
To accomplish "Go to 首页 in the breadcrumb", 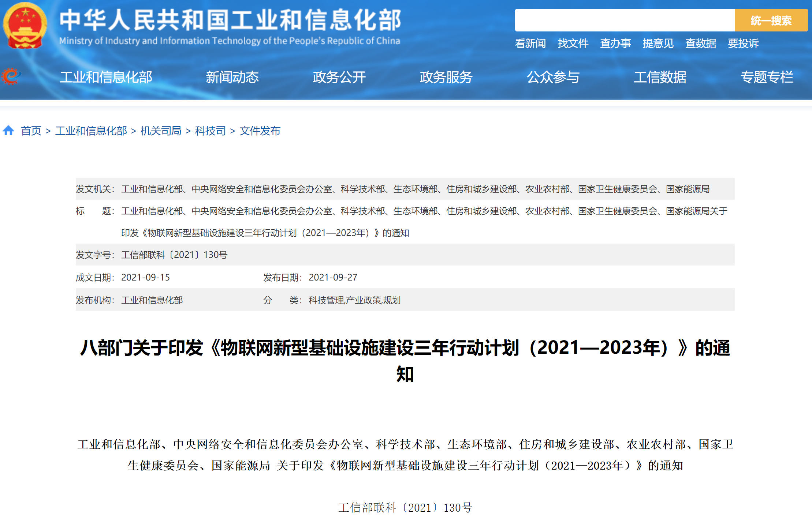I will click(31, 131).
